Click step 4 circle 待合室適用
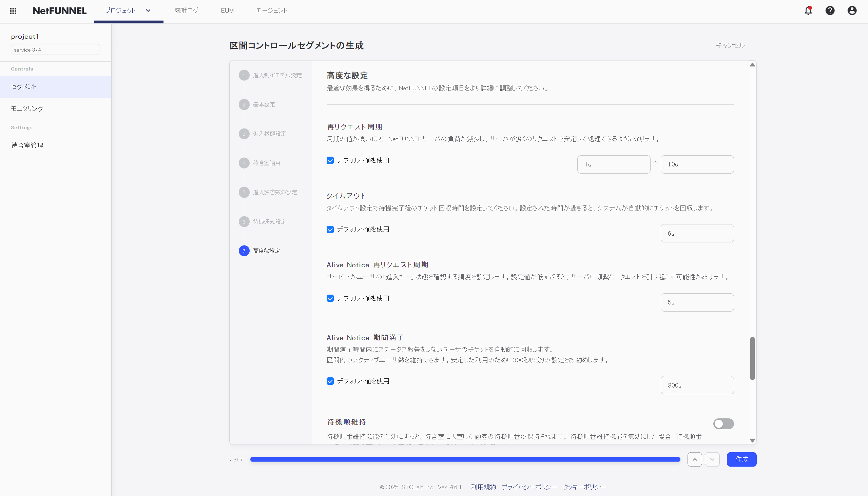Image resolution: width=868 pixels, height=496 pixels. (x=244, y=163)
